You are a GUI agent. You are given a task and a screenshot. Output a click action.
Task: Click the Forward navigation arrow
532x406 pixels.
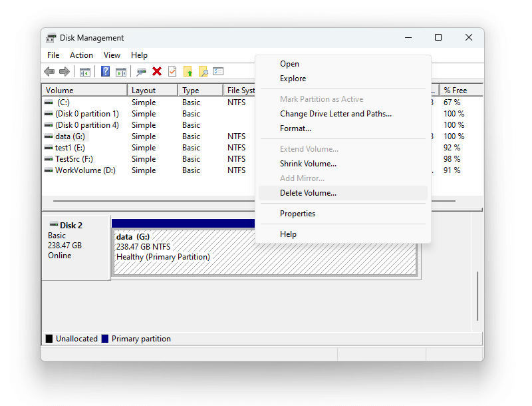[65, 71]
